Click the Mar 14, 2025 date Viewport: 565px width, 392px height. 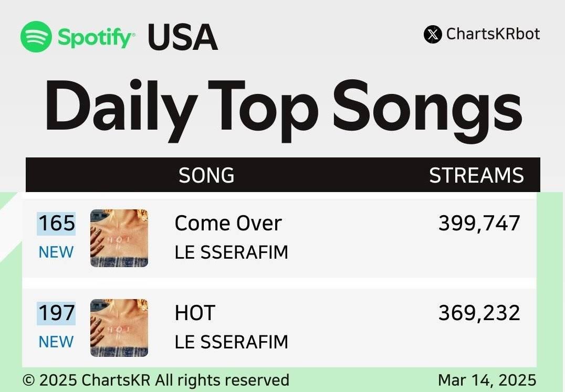pos(487,380)
